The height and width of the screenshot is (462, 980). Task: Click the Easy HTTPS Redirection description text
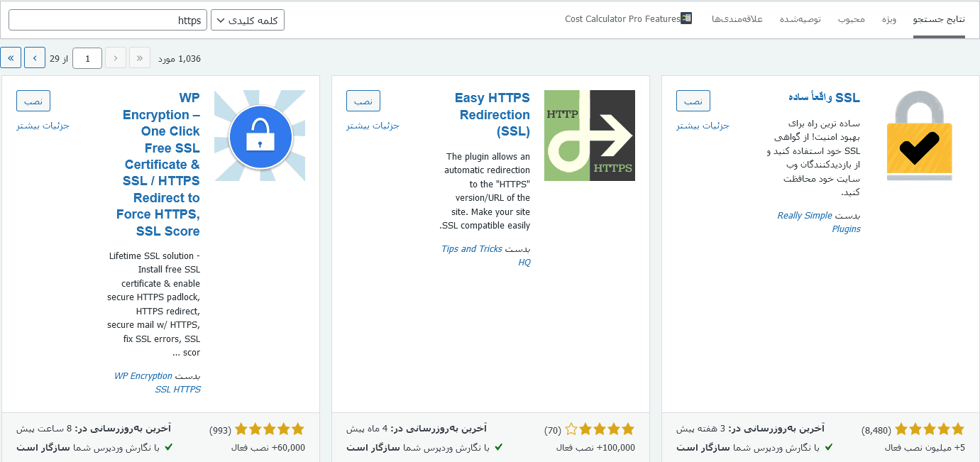[485, 192]
